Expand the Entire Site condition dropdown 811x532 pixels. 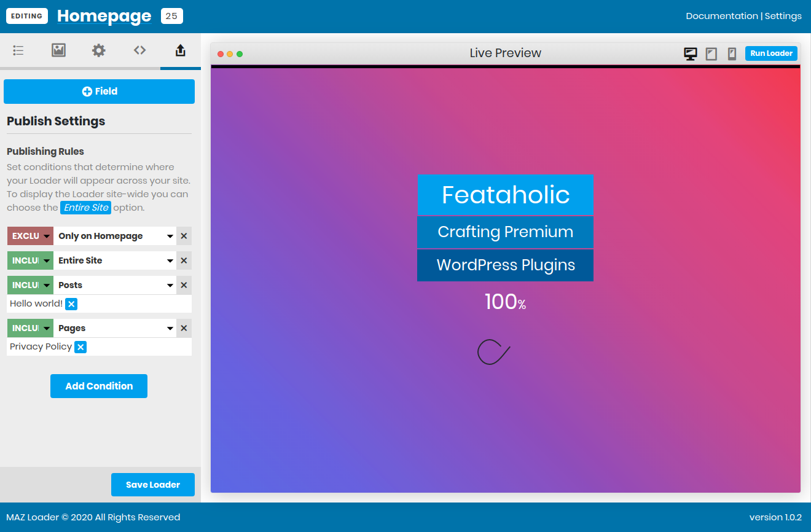pos(115,260)
